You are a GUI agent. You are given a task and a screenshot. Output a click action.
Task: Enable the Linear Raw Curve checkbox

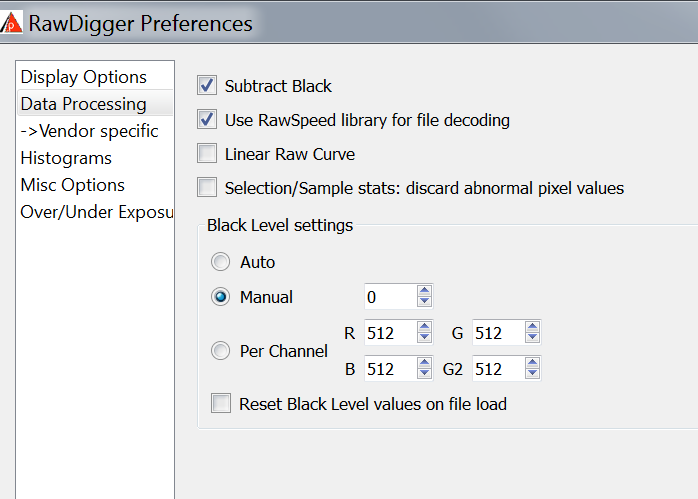click(207, 154)
